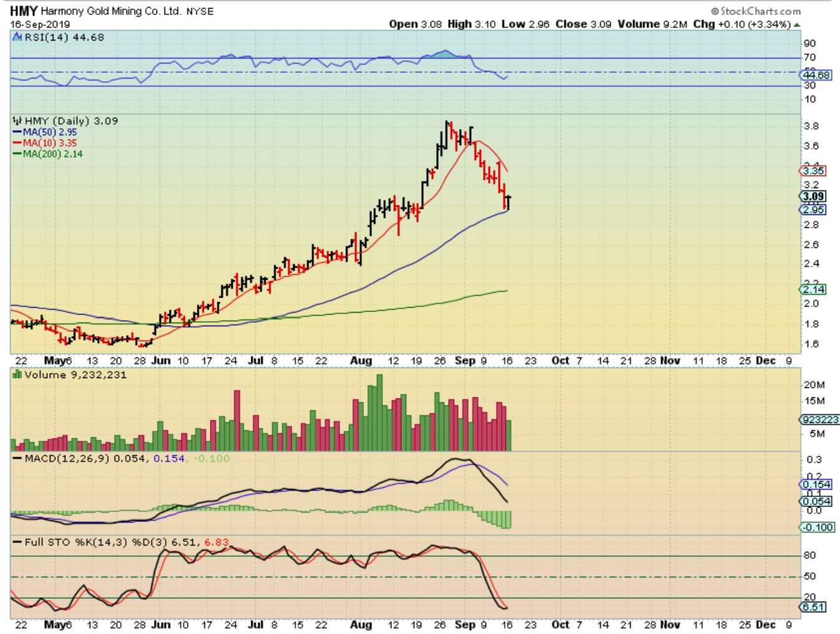Select the 16-Sep-2019 chart date
Viewport: 840px width, 634px height.
pos(40,24)
